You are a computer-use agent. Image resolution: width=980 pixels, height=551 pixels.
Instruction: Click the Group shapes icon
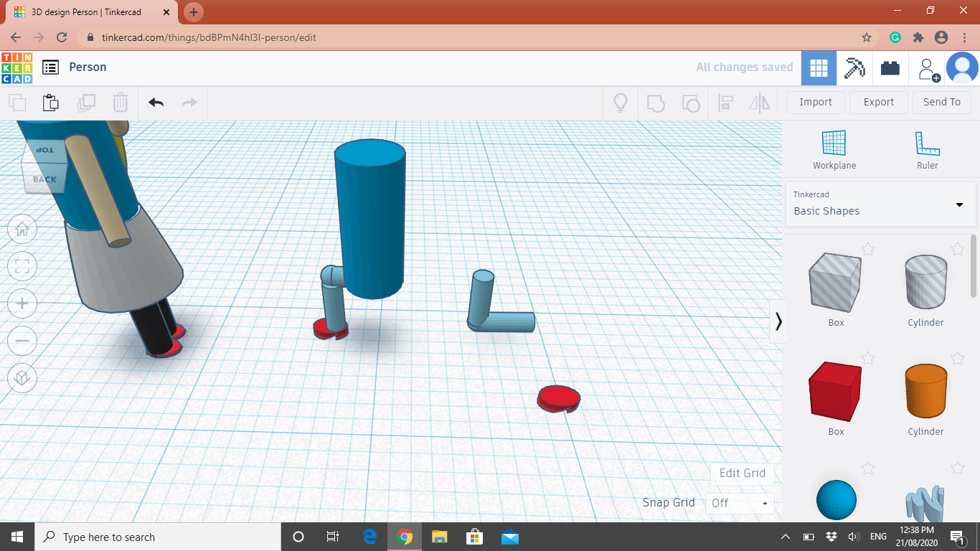(656, 103)
